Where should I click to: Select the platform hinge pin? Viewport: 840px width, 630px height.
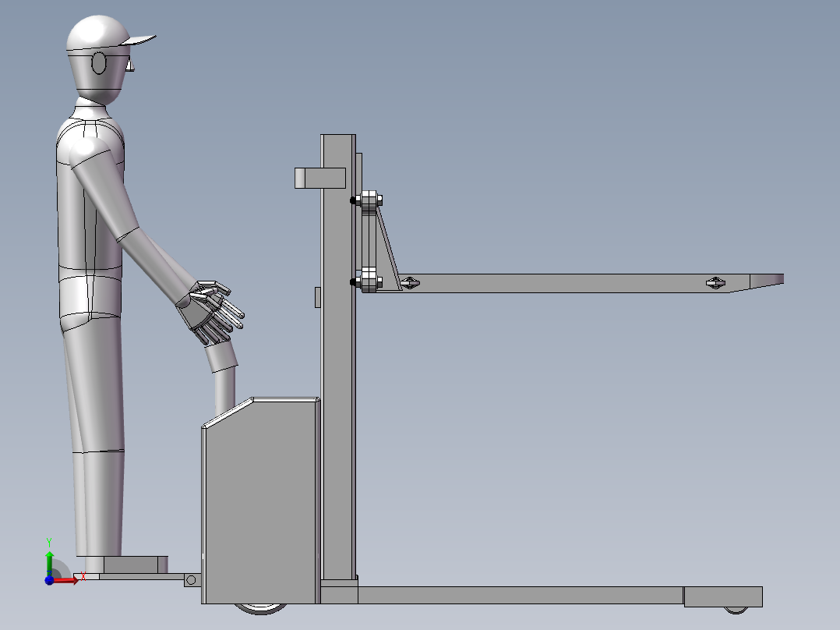[x=191, y=580]
